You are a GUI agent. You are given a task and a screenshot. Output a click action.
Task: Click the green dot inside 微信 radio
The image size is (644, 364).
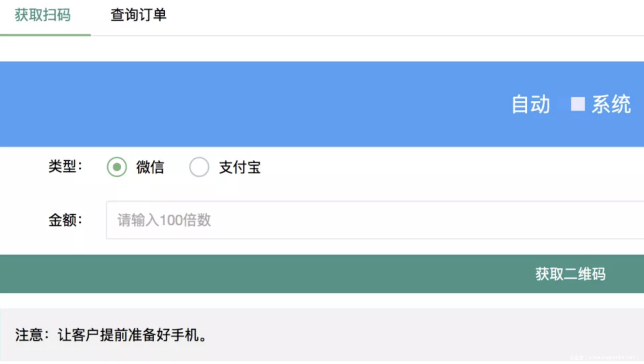pos(117,167)
